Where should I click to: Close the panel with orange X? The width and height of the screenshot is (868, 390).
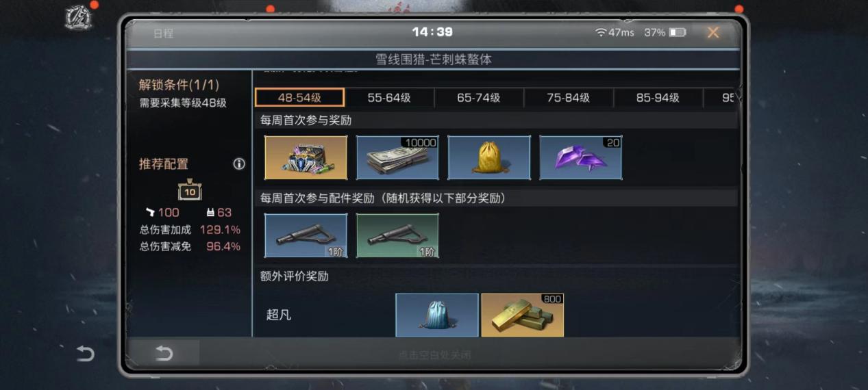[x=713, y=32]
